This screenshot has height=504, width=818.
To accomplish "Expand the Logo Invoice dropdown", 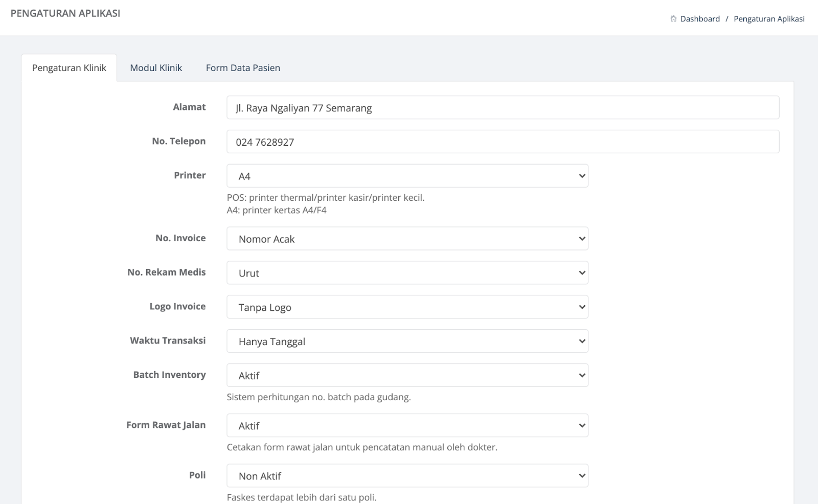I will coord(407,307).
